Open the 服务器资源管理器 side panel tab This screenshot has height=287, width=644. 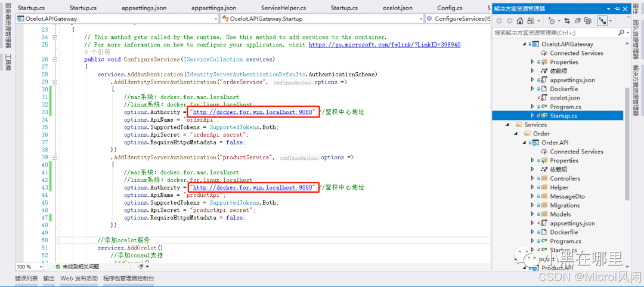coord(8,26)
